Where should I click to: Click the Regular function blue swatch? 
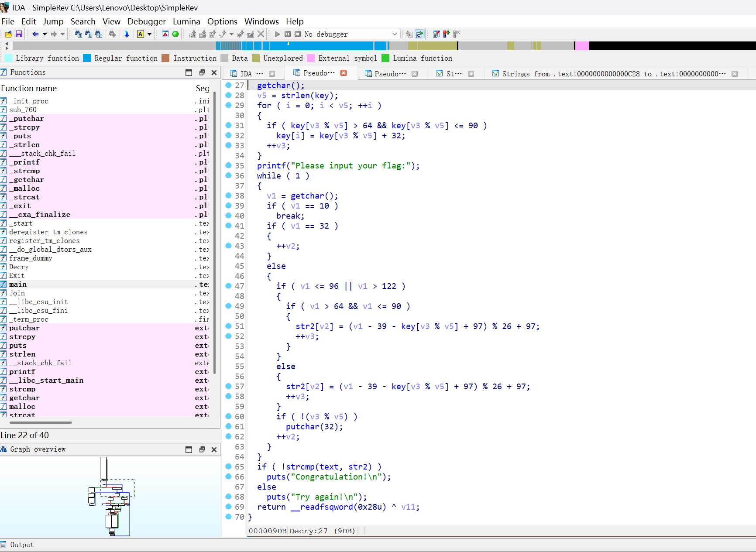click(87, 58)
